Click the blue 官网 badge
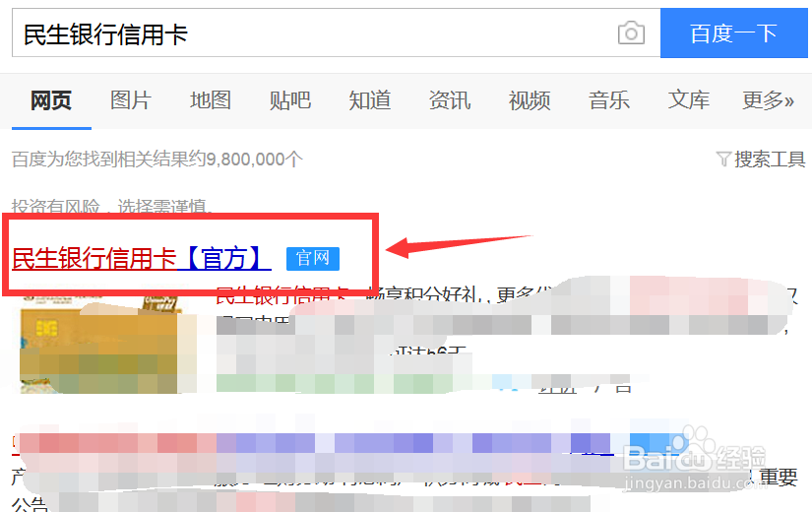Viewport: 812px width, 512px height. coord(313,259)
